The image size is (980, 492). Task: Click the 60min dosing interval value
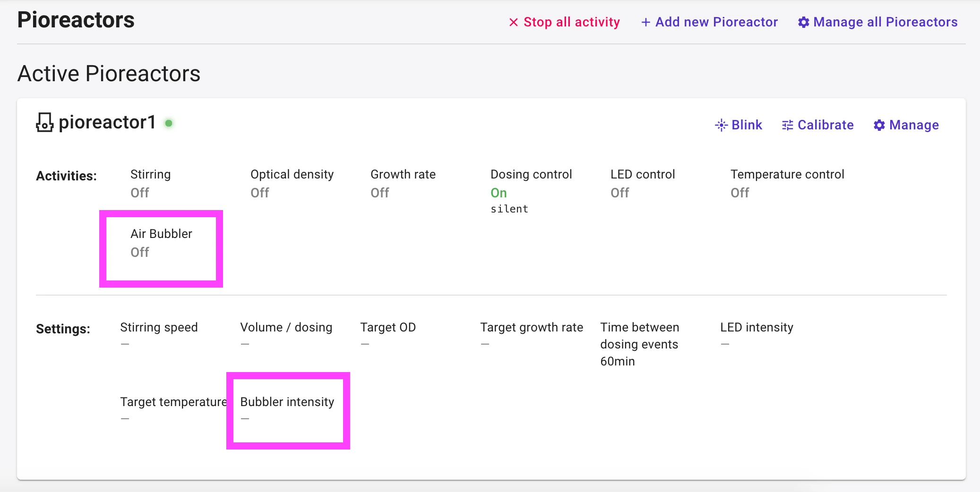[618, 361]
